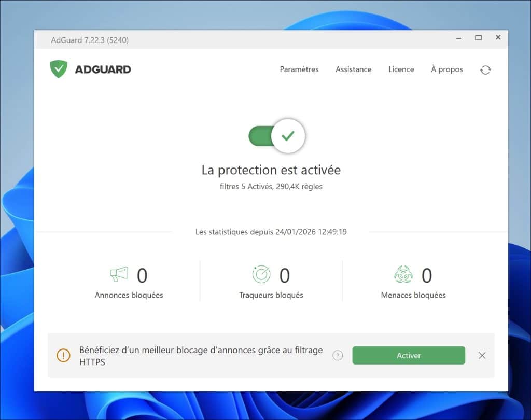This screenshot has height=420, width=531.
Task: Open the HTTPS filtering help question mark
Action: pyautogui.click(x=338, y=356)
